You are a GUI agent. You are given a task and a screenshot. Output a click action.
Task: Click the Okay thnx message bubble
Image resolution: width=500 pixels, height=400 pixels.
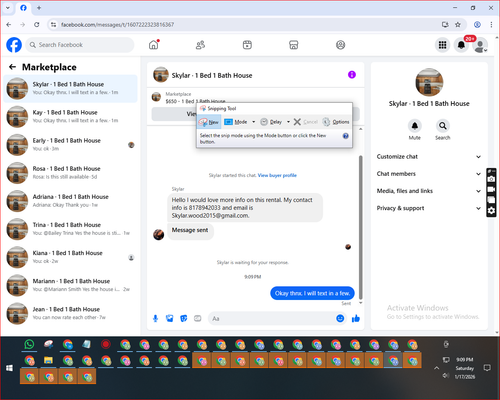[312, 293]
